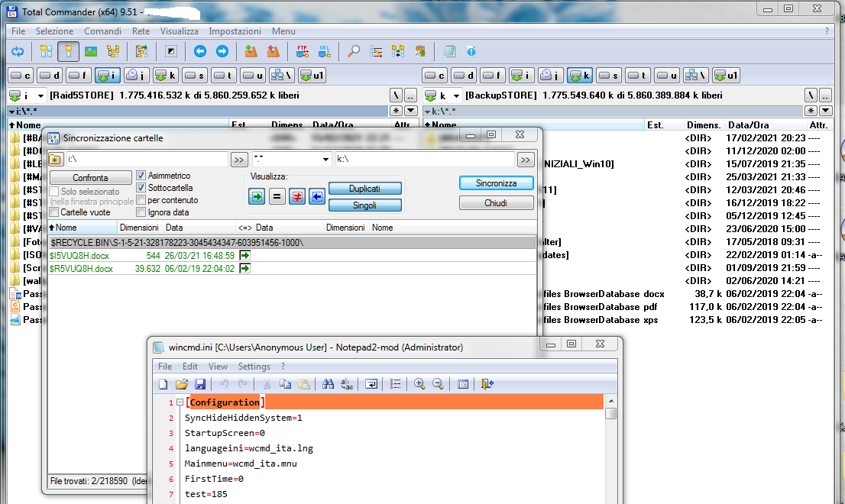Toggle the equal files filter button
Screen dimensions: 845x504
tap(277, 196)
